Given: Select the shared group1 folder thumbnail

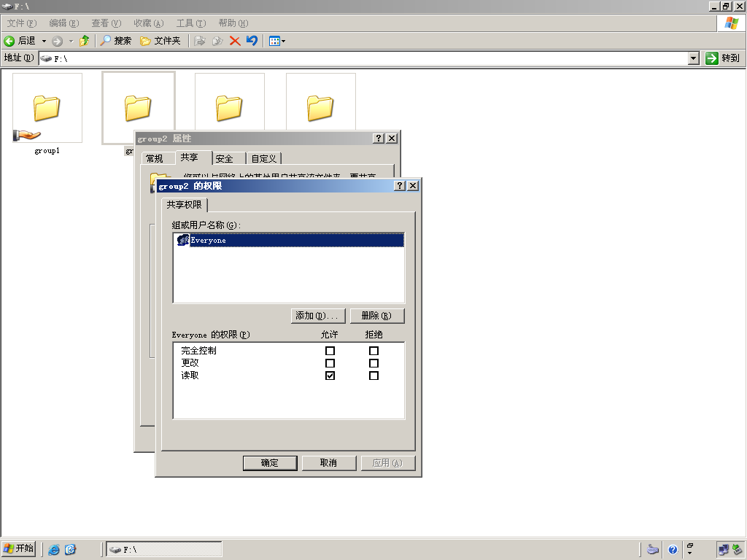Looking at the screenshot, I should click(x=47, y=108).
